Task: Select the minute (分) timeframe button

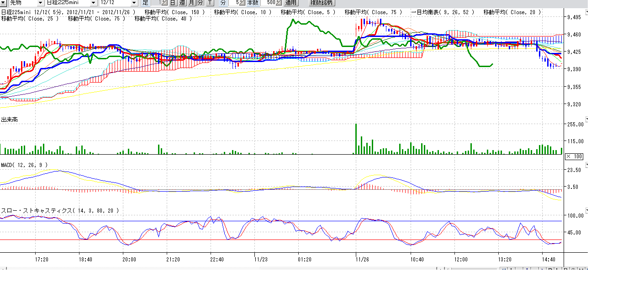Action: point(200,2)
